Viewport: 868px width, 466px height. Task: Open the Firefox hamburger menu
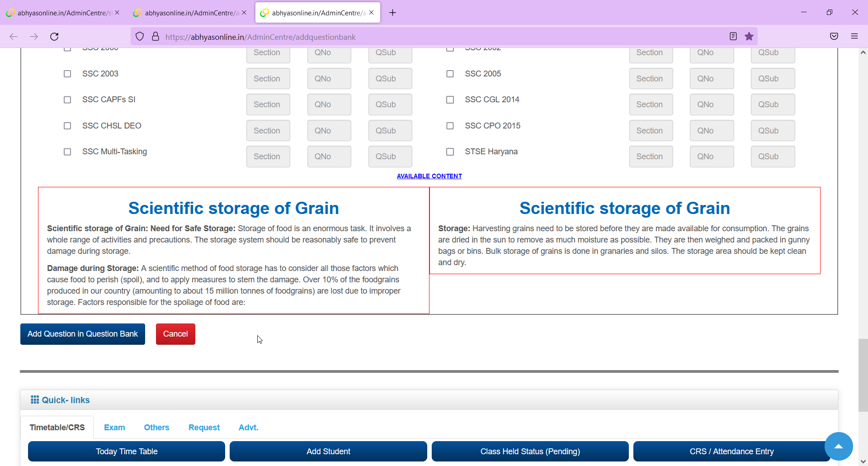point(854,37)
